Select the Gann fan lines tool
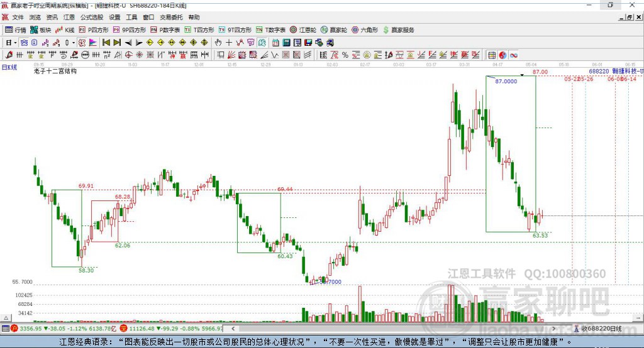 pos(231,55)
